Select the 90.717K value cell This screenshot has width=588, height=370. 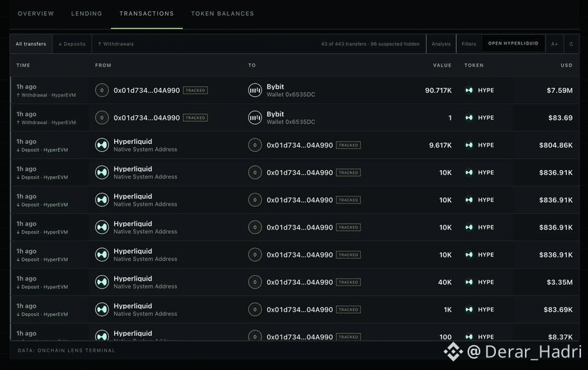pyautogui.click(x=439, y=91)
